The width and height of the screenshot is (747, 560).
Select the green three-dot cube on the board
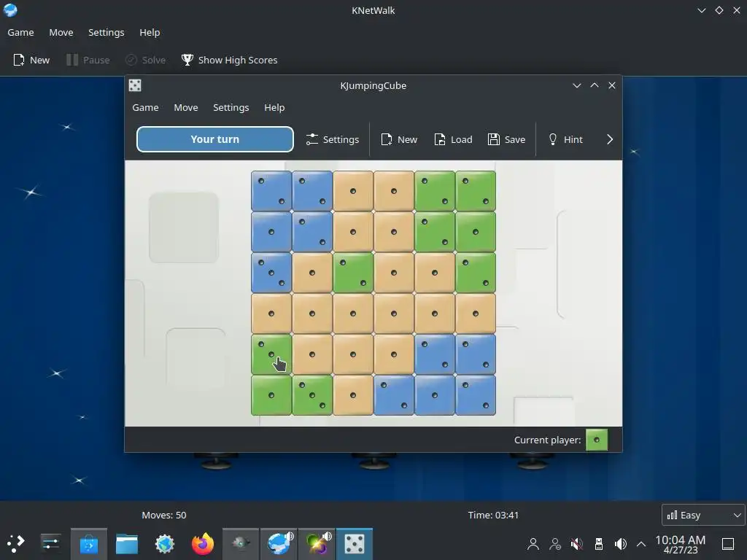(x=312, y=395)
